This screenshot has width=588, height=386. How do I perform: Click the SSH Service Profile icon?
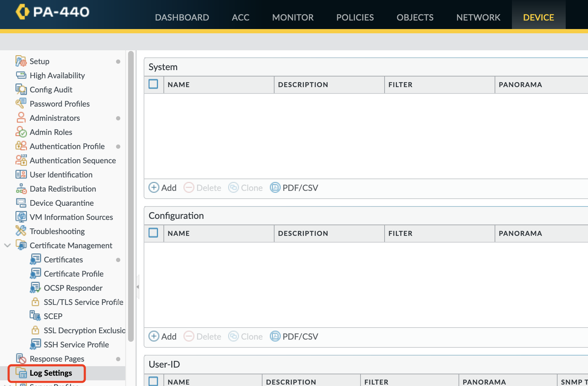coord(35,344)
